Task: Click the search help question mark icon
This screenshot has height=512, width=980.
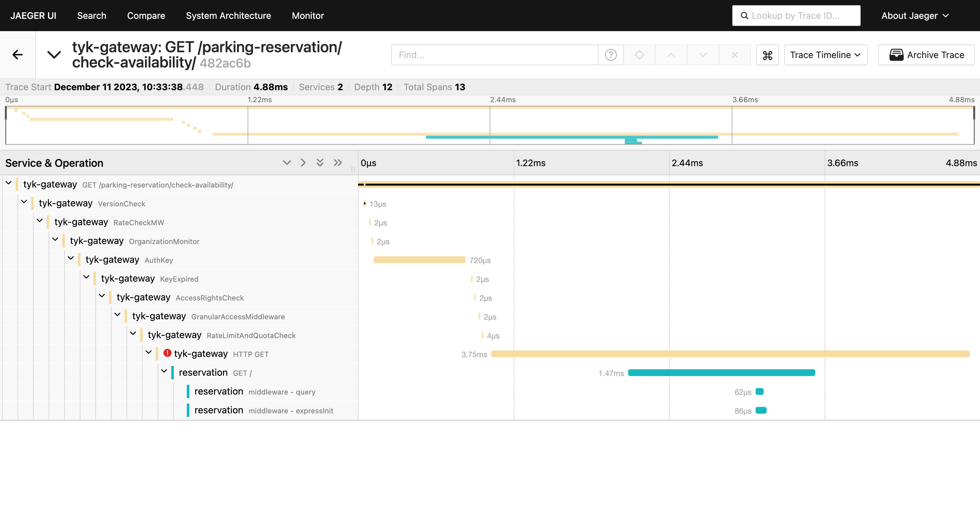Action: [x=611, y=55]
